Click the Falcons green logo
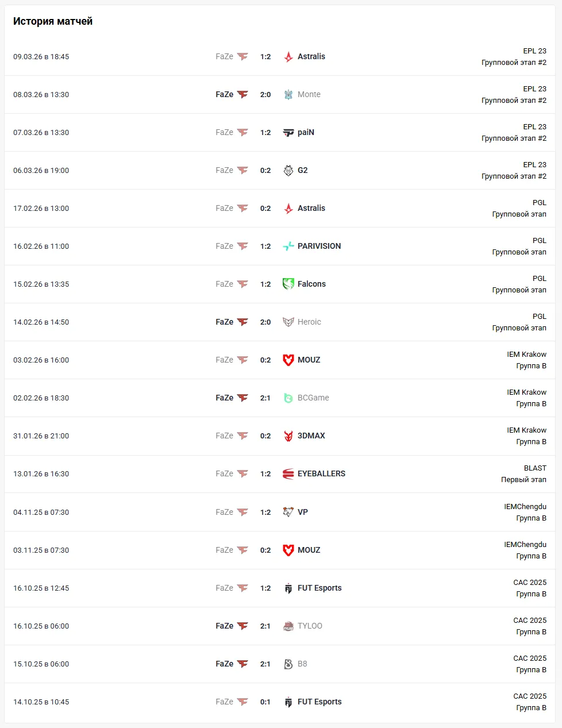Viewport: 562px width, 728px height. (x=288, y=284)
